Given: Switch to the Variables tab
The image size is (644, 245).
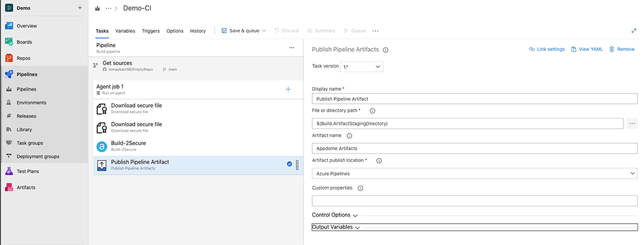Looking at the screenshot, I should (x=126, y=31).
